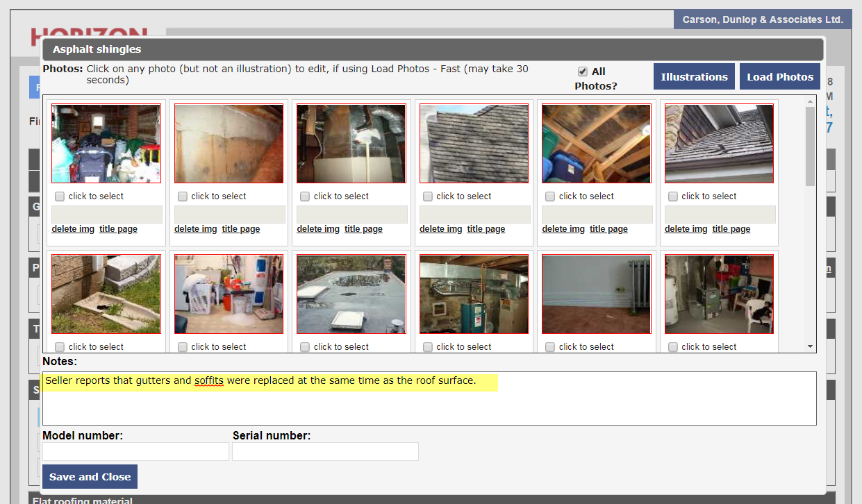Check 'click to select' under shingle roof photo

428,196
